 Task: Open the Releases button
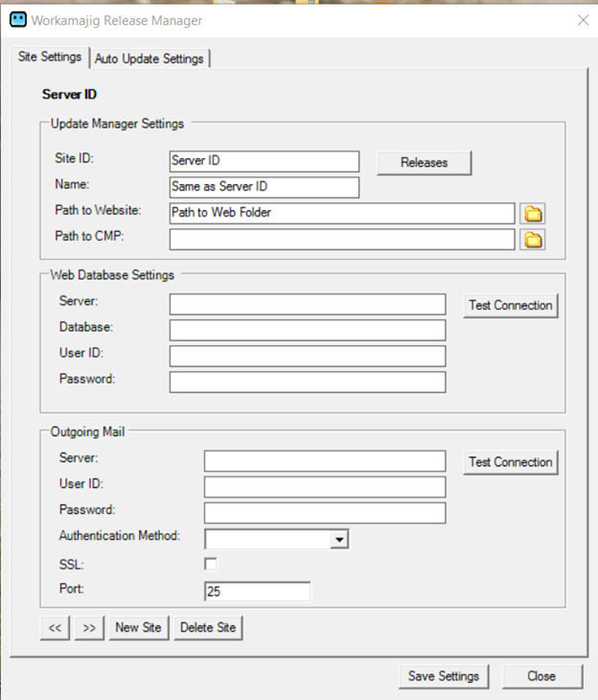(424, 162)
